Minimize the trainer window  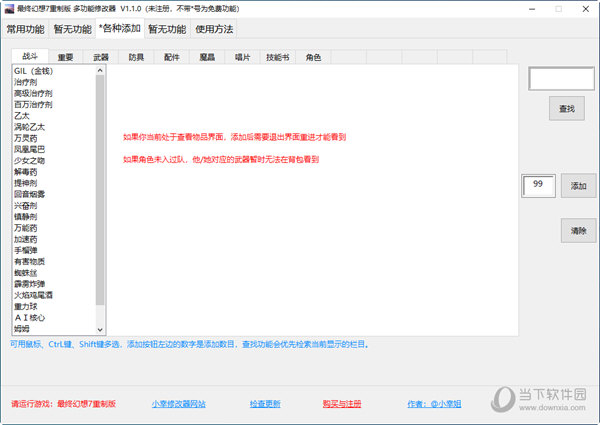[x=532, y=9]
